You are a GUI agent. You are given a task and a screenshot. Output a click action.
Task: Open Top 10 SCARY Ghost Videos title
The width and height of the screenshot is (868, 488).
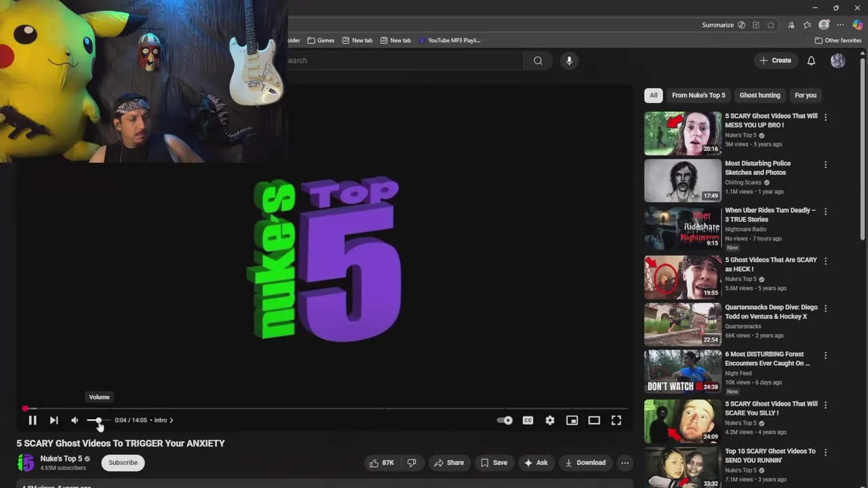770,455
